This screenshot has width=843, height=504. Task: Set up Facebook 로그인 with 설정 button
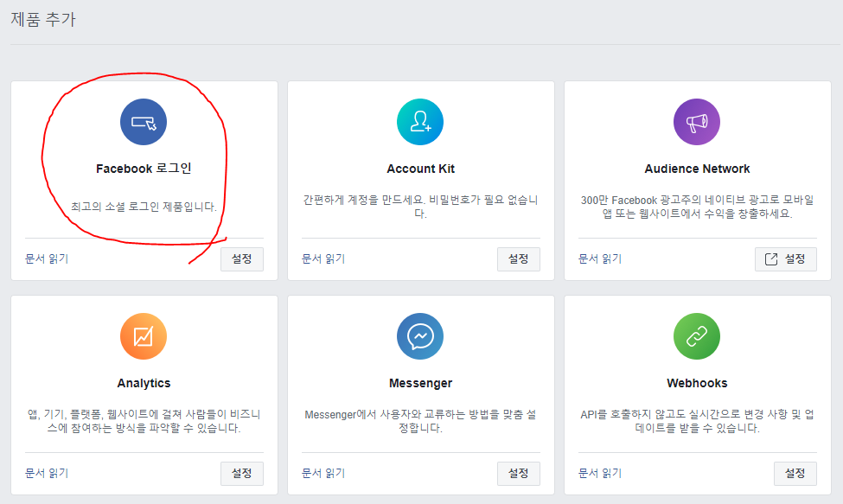click(x=242, y=259)
